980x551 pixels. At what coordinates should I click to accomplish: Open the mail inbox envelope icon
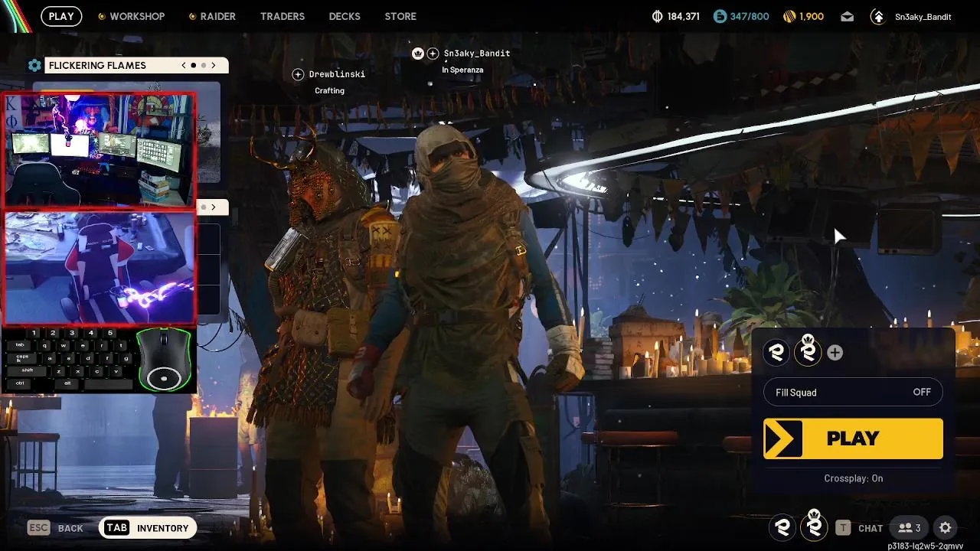pos(847,16)
